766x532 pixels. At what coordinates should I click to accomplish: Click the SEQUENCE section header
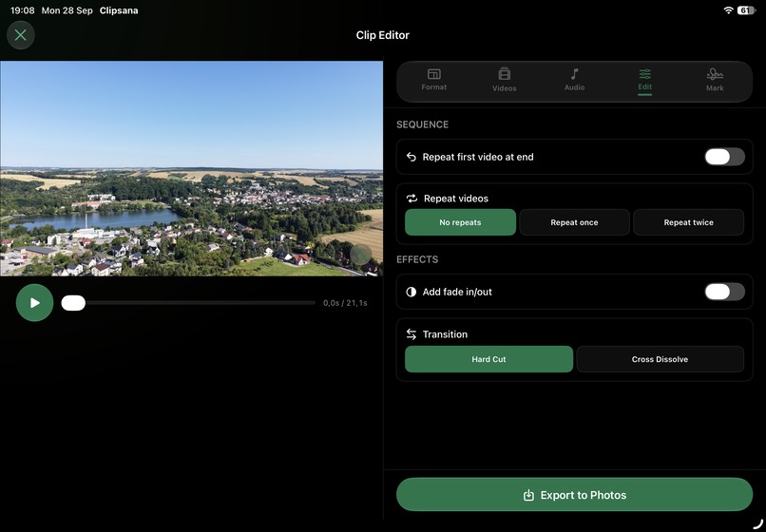423,124
